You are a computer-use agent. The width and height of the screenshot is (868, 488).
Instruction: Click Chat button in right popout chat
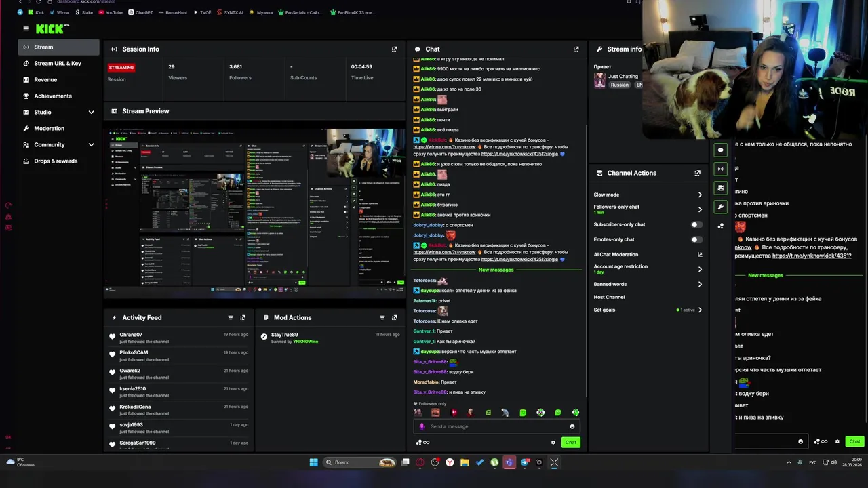point(854,441)
